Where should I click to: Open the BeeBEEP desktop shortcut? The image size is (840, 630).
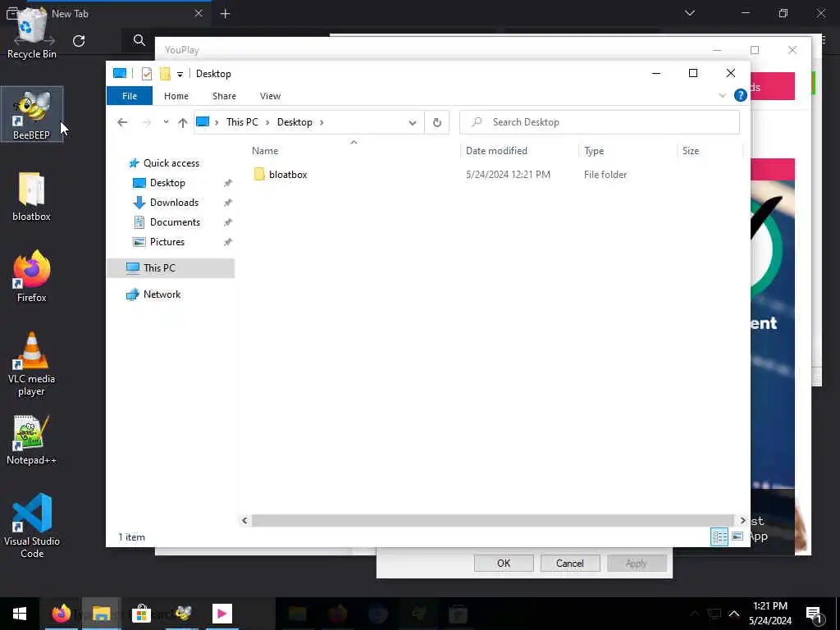32,115
